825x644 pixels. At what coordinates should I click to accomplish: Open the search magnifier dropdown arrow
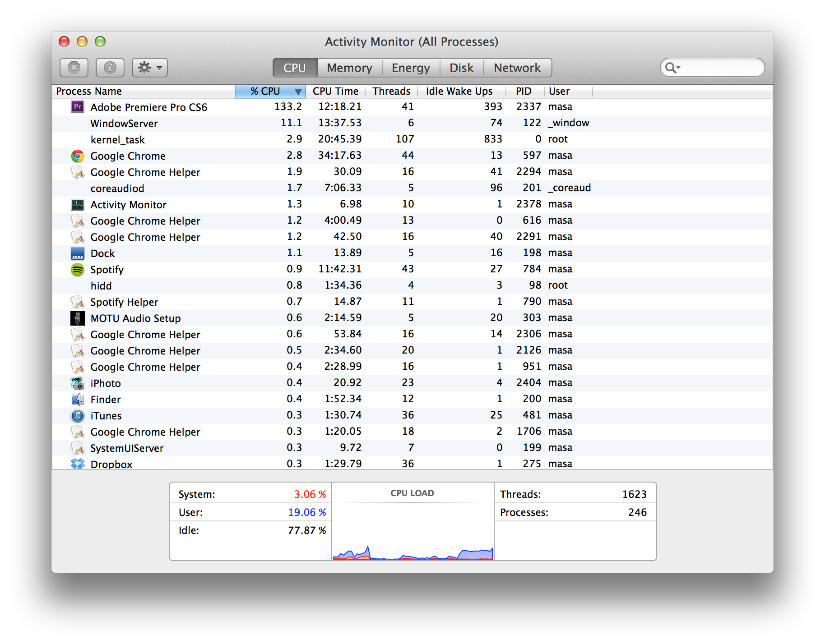click(x=672, y=68)
